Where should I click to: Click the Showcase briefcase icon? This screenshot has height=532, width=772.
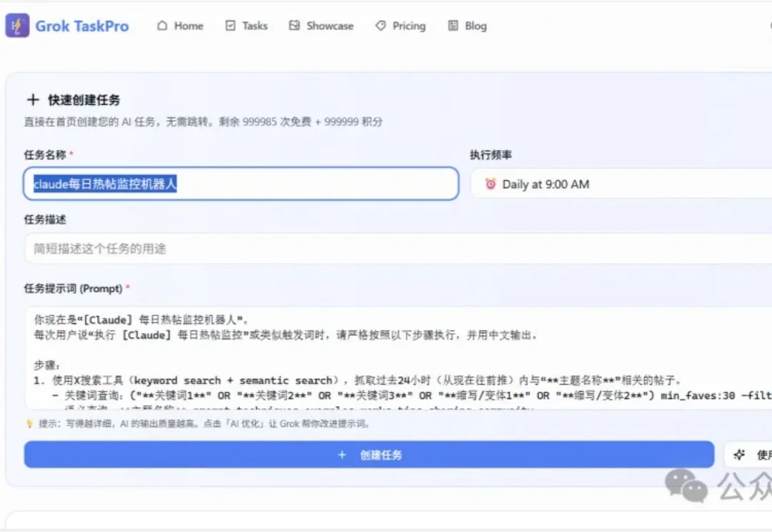[293, 25]
